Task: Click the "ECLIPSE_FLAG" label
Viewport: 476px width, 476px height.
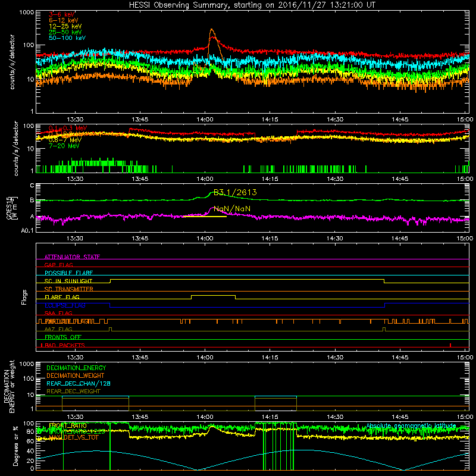Action: coord(65,305)
